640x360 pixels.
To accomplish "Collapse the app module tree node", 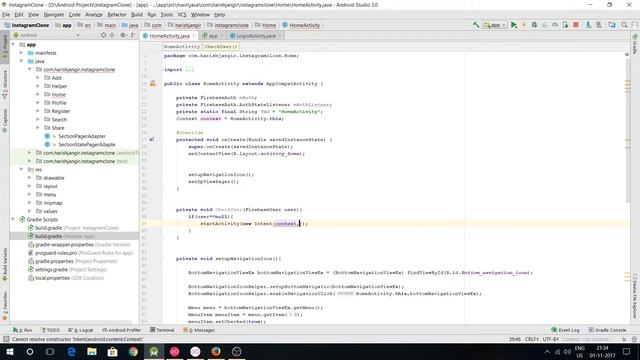I will 13,44.
